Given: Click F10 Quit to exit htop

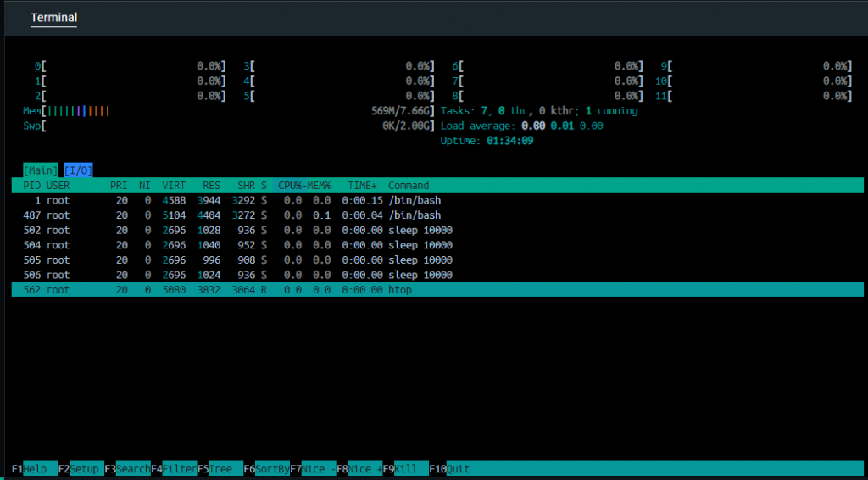Looking at the screenshot, I should (449, 469).
